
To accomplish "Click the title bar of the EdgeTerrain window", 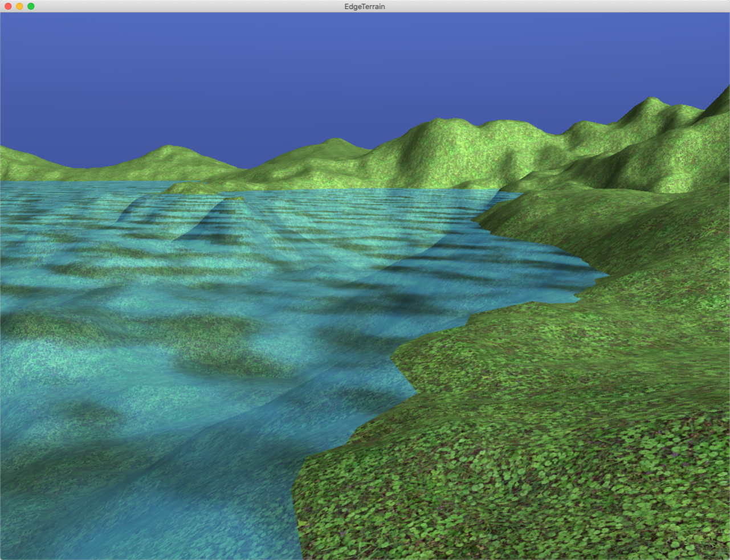I will click(228, 6).
